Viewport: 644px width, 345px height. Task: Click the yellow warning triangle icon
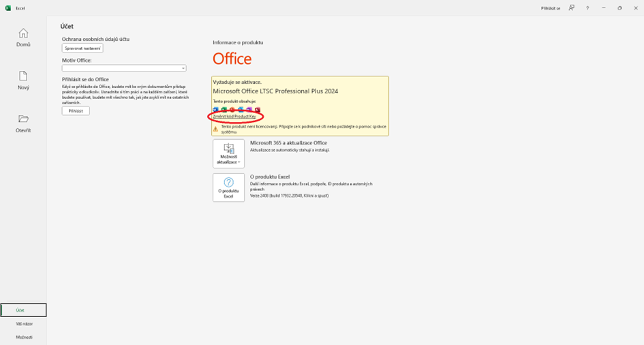tap(216, 128)
